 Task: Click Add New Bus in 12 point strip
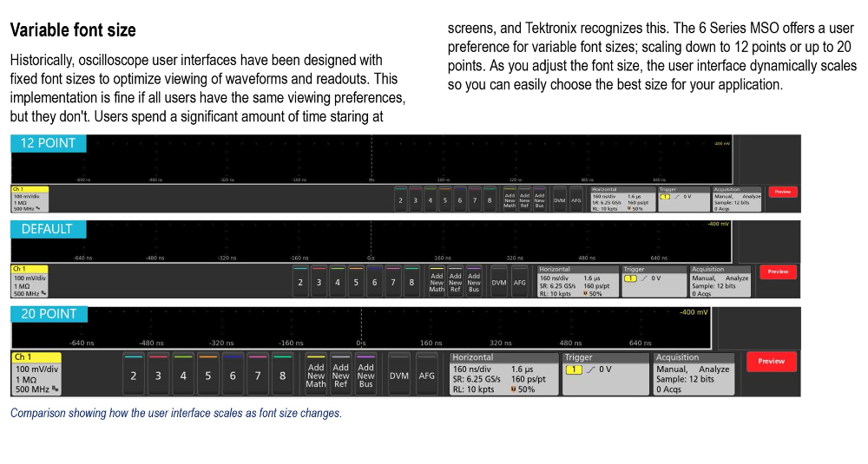click(539, 199)
